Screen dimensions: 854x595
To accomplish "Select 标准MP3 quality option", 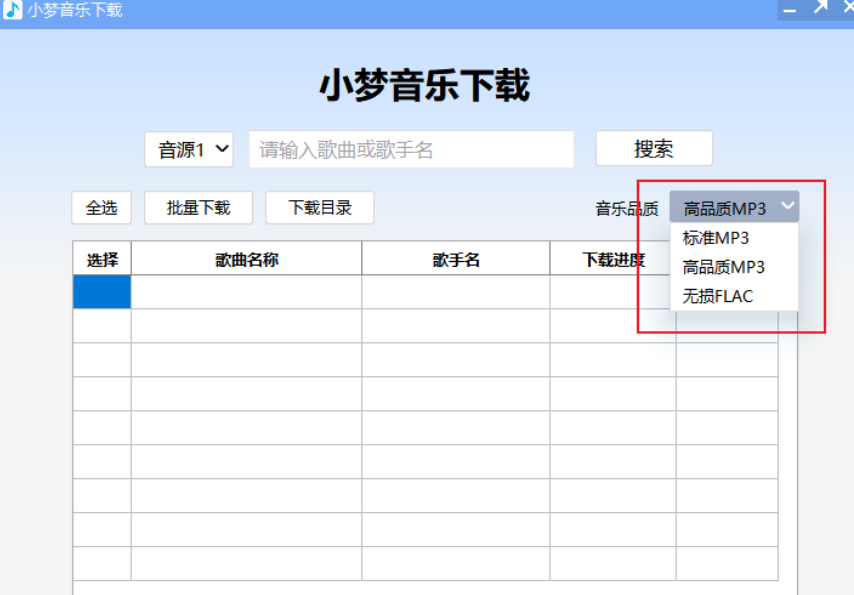I will tap(713, 238).
